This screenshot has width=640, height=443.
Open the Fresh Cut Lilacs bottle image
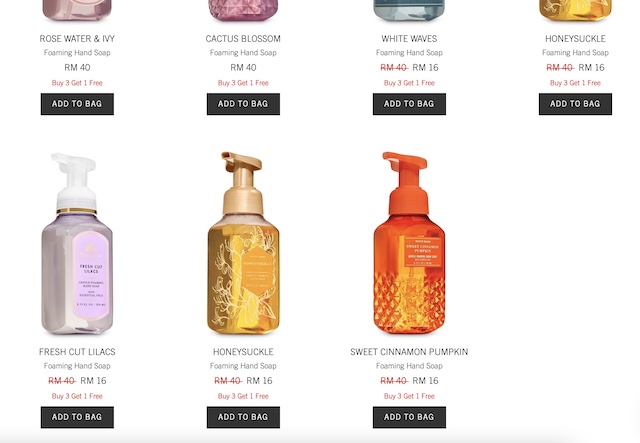point(77,244)
